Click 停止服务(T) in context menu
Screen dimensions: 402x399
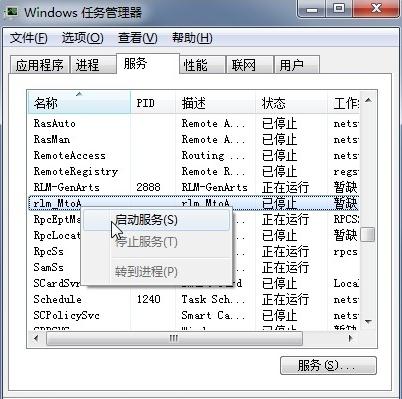pyautogui.click(x=156, y=242)
